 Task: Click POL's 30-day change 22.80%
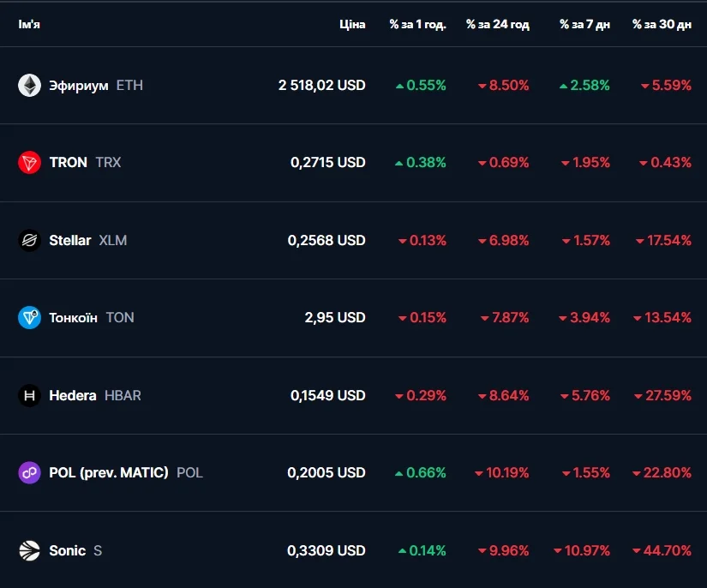[x=662, y=472]
